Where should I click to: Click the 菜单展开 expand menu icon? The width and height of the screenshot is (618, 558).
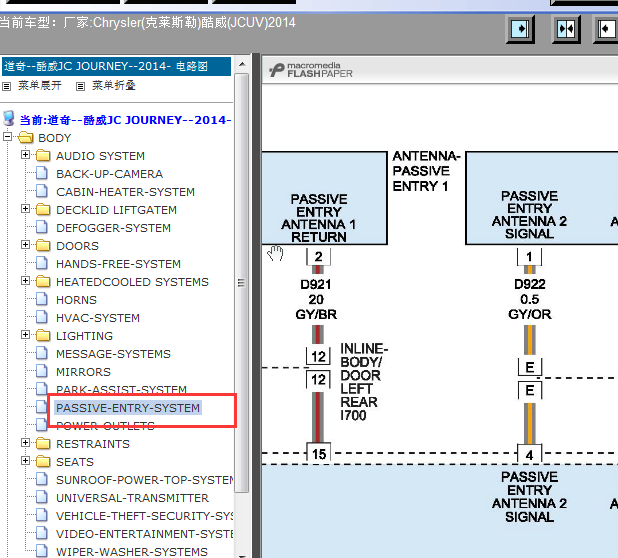point(6,86)
